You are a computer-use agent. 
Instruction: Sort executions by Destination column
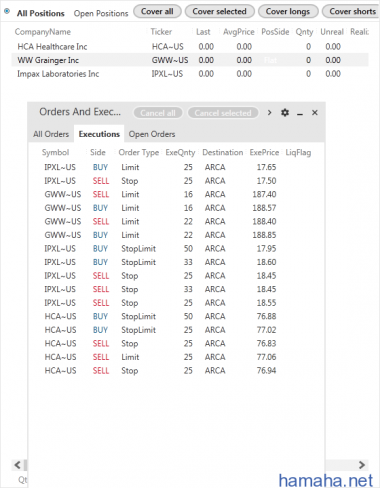pyautogui.click(x=223, y=152)
